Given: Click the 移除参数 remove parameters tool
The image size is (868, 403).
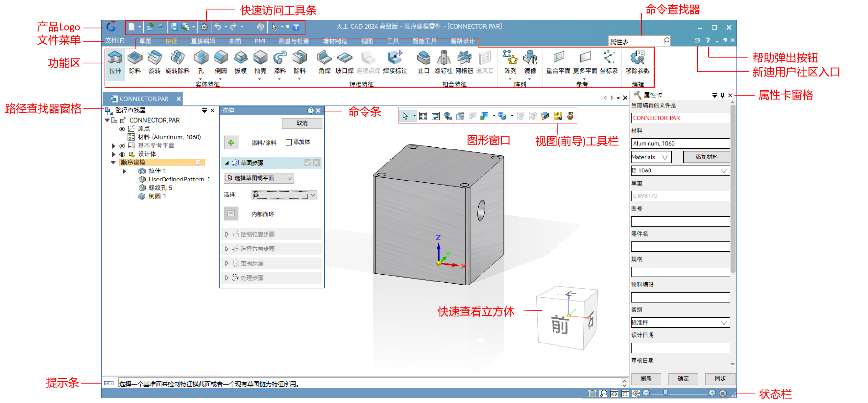Looking at the screenshot, I should coord(638,63).
